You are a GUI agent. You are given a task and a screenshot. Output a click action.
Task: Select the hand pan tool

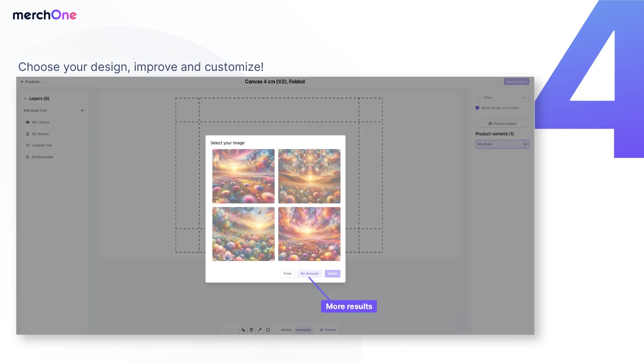pyautogui.click(x=251, y=330)
